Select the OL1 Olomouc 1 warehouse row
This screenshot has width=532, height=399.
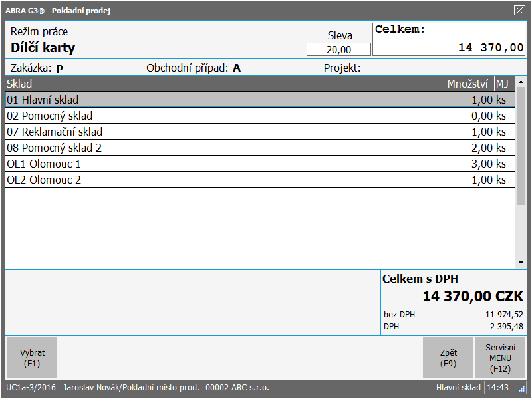click(259, 164)
